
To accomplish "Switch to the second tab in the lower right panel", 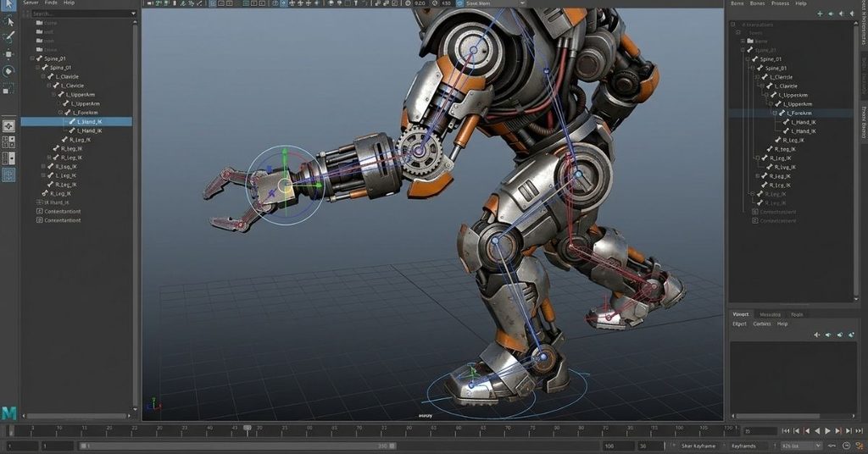I will (x=770, y=314).
